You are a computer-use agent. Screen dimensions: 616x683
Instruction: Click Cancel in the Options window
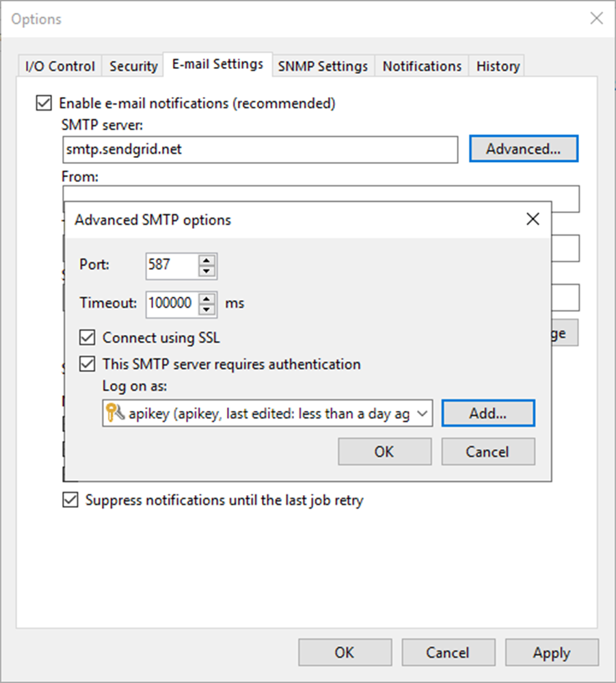point(448,652)
